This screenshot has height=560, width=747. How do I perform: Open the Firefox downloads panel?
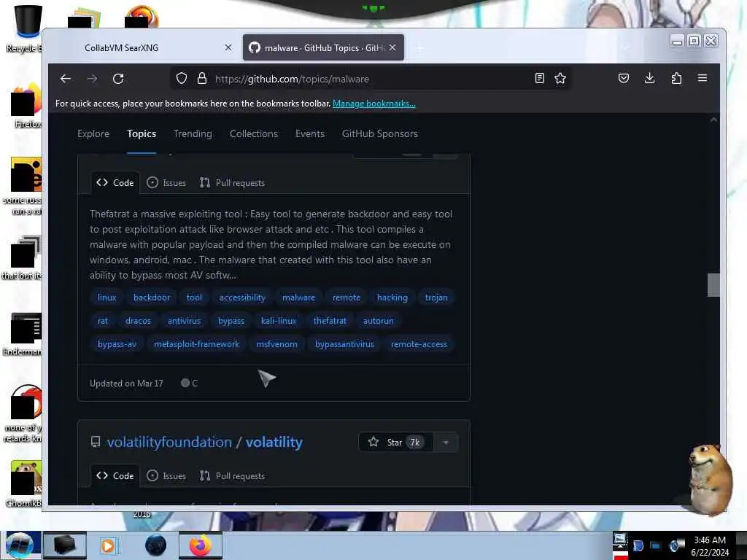[x=649, y=79]
